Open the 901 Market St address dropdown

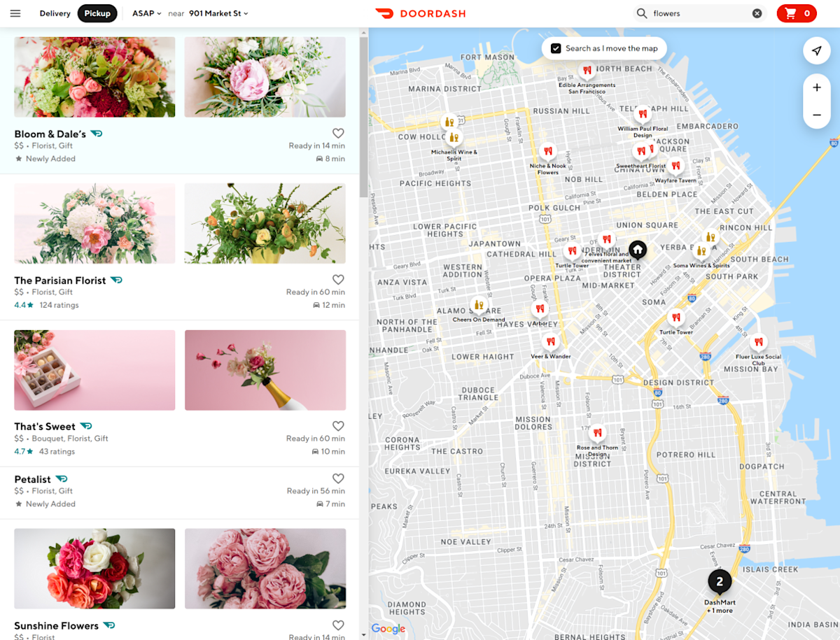pos(218,13)
